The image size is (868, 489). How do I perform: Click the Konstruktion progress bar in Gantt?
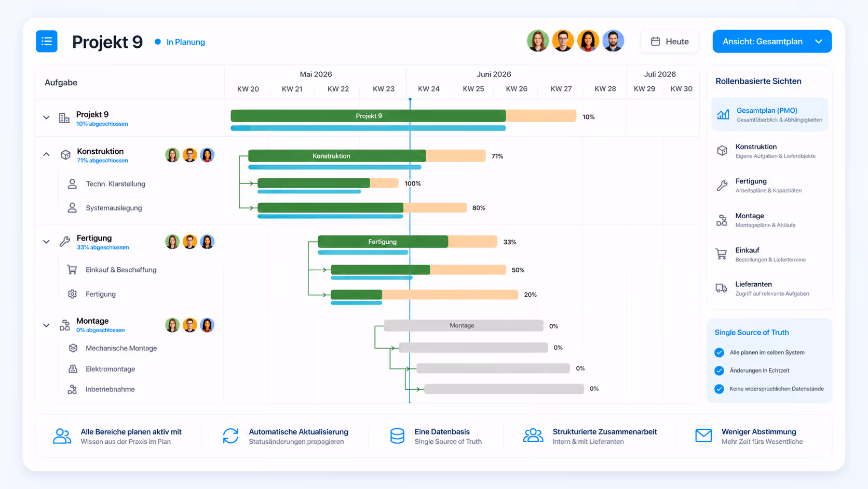pyautogui.click(x=337, y=156)
